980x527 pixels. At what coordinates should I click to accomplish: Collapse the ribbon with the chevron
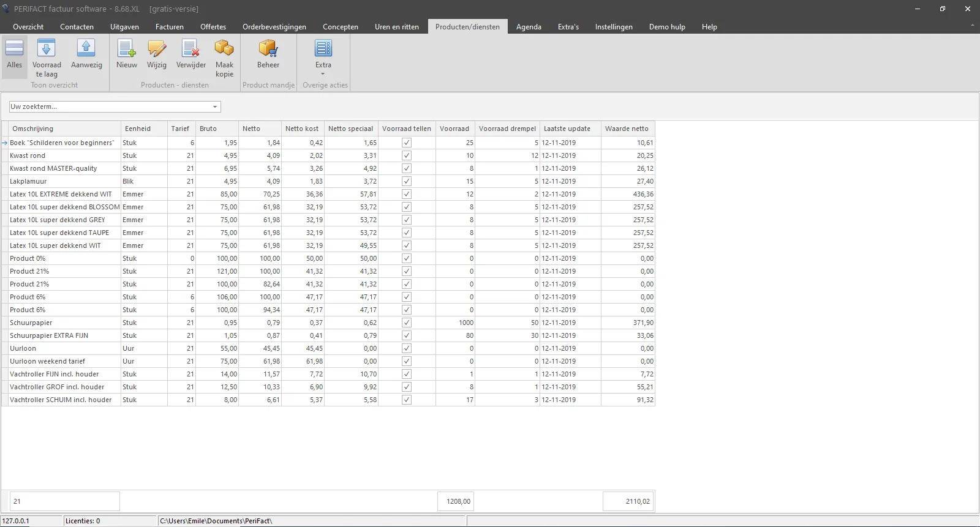(972, 26)
